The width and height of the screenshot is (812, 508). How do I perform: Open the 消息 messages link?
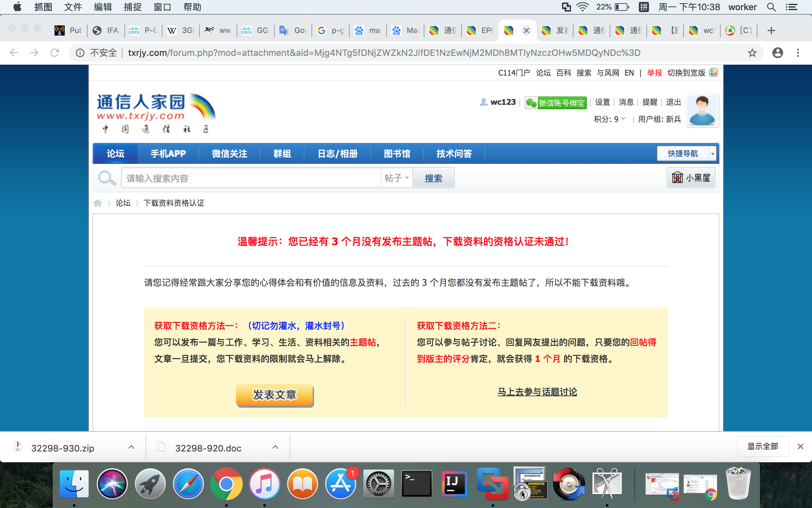point(626,102)
